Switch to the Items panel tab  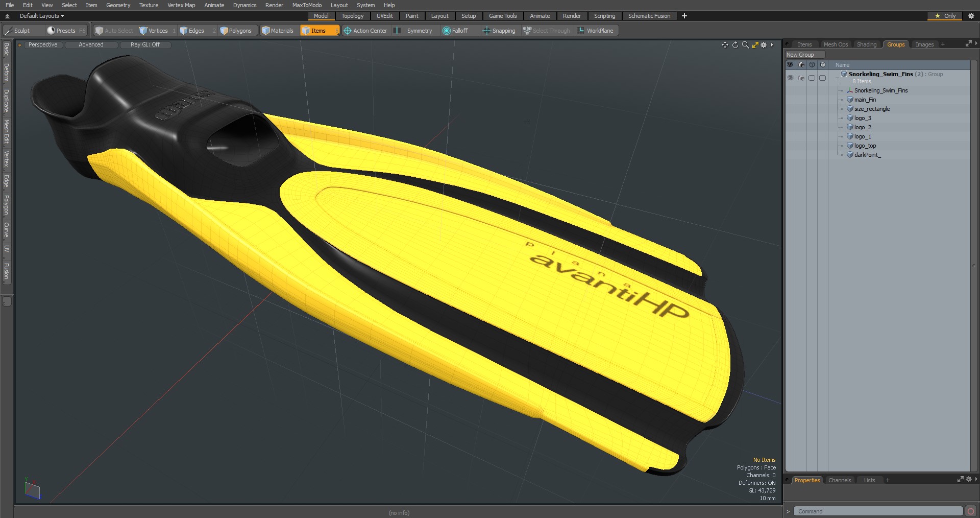tap(804, 44)
